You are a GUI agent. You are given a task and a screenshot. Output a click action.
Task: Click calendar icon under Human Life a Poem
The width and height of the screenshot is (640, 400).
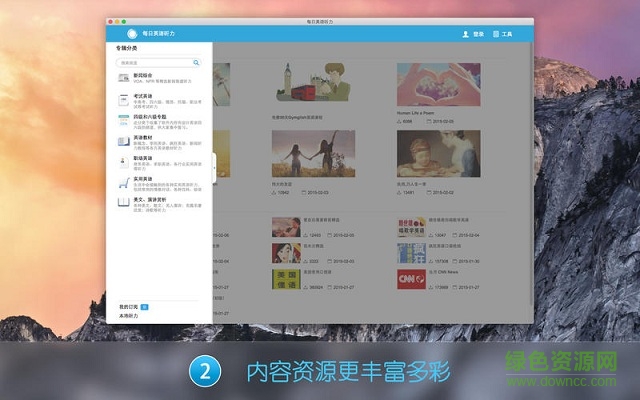(429, 122)
